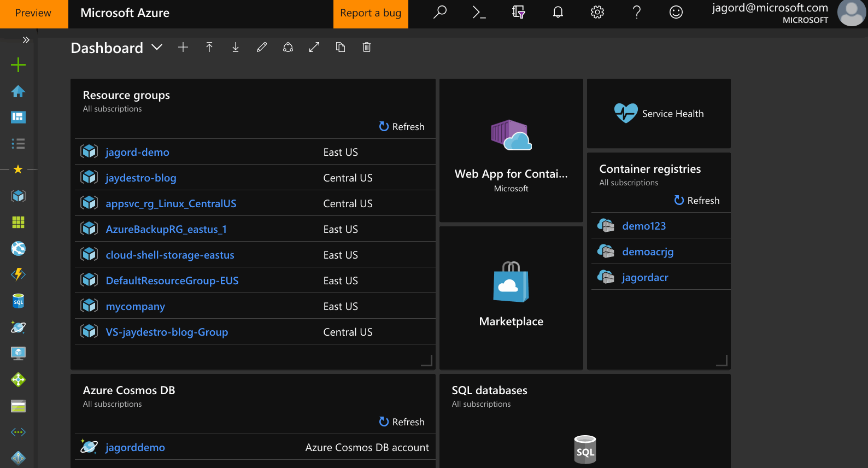Click the Azure Cosmos DB tile title
This screenshot has width=868, height=468.
129,390
